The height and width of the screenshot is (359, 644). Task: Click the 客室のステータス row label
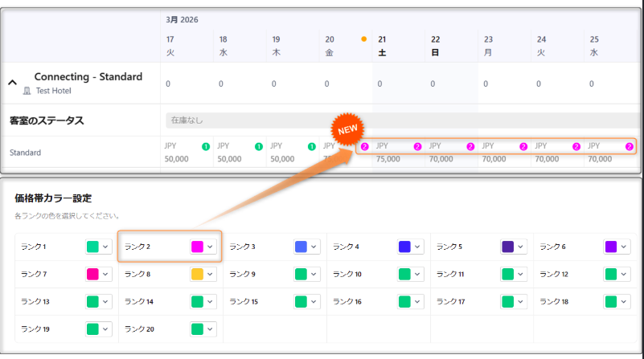(47, 120)
